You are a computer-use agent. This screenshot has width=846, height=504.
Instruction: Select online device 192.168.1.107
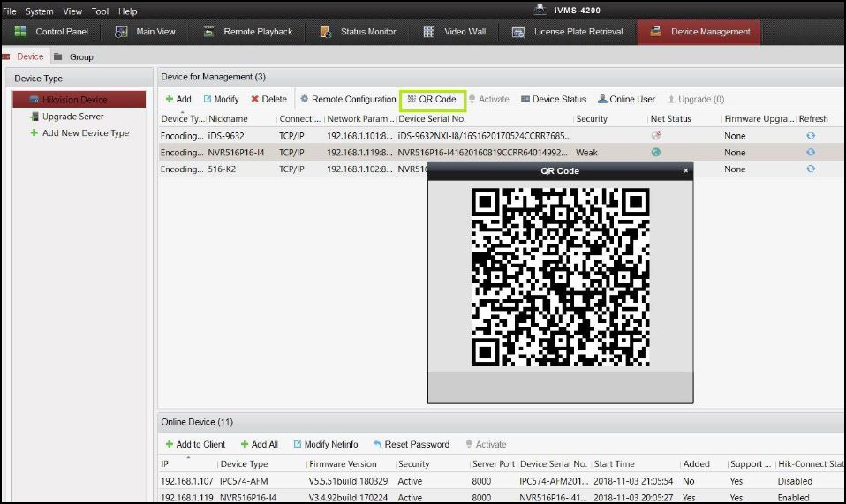click(186, 481)
